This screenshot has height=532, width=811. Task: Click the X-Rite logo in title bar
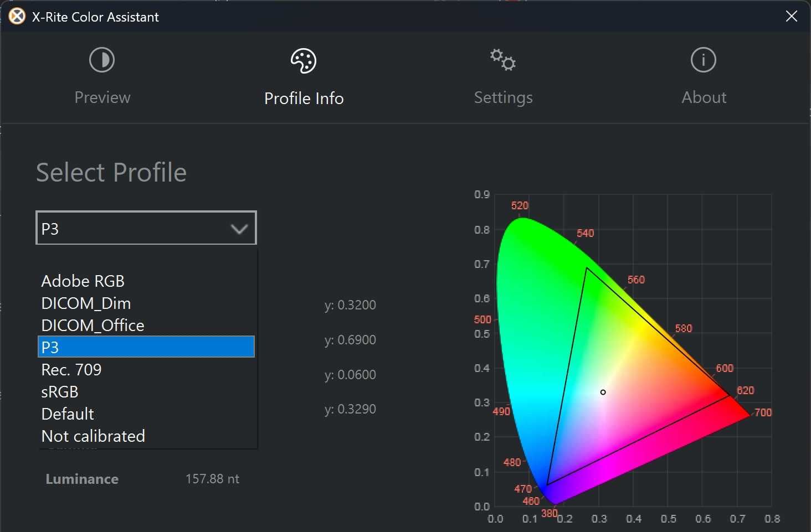click(17, 17)
